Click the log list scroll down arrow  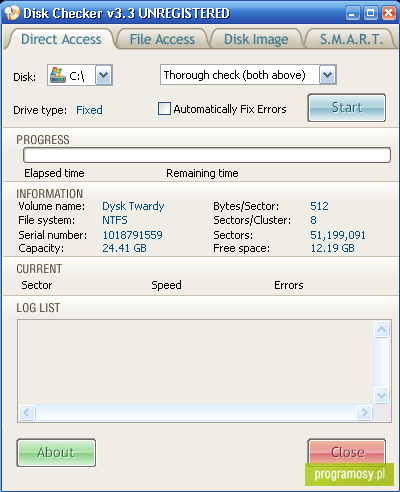coord(381,396)
